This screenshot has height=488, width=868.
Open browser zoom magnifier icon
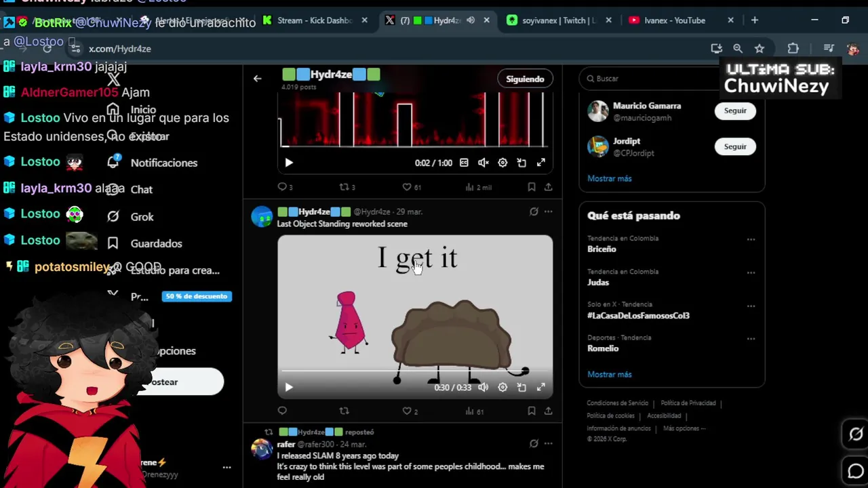pos(738,48)
